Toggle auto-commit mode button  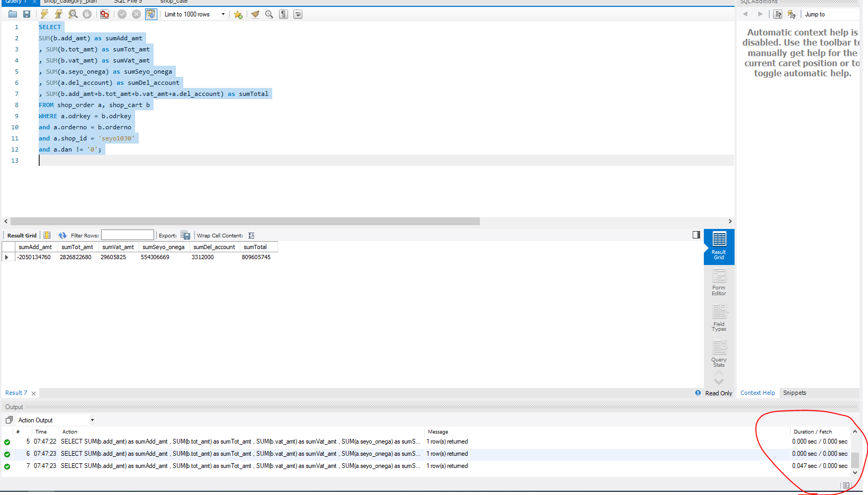pos(151,14)
